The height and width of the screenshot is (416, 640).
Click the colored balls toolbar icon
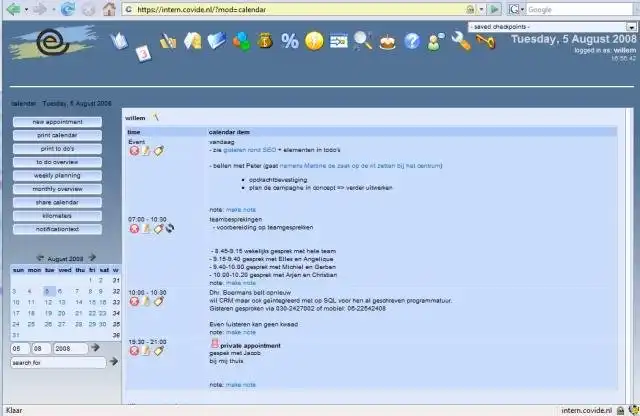(x=241, y=42)
